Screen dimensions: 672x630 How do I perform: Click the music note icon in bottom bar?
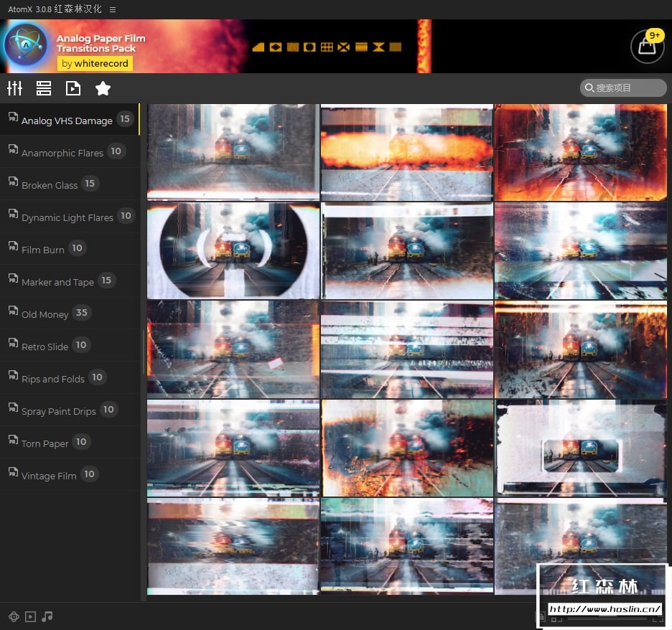pyautogui.click(x=47, y=616)
